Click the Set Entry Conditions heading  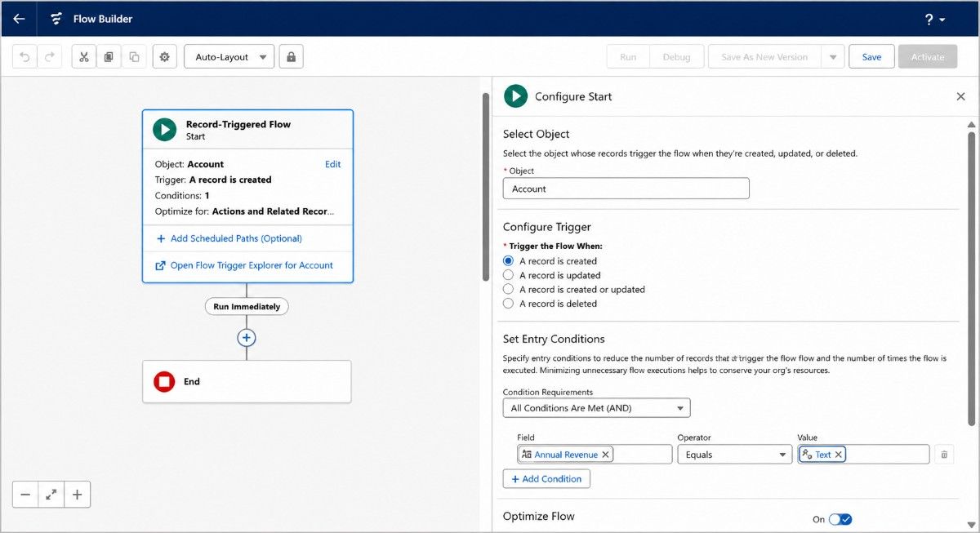pos(554,339)
